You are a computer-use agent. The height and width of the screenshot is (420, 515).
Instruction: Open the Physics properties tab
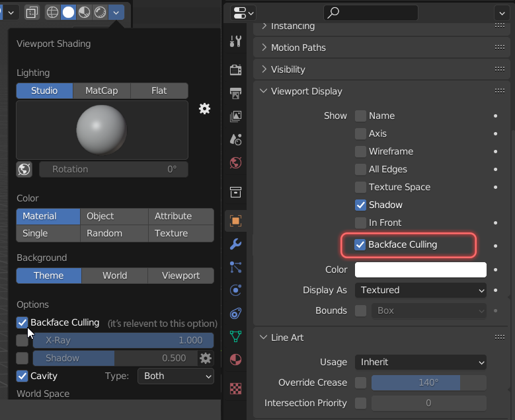click(x=236, y=290)
